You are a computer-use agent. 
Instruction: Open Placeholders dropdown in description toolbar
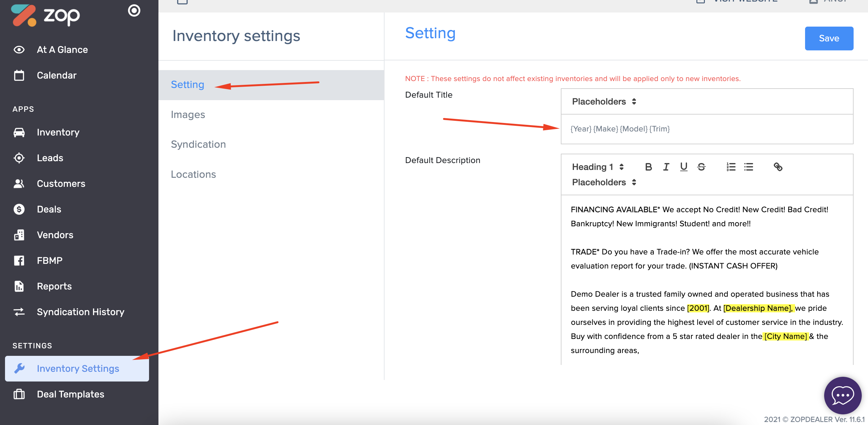[603, 182]
